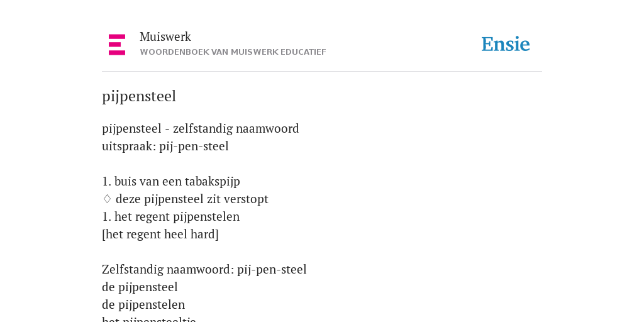Image resolution: width=644 pixels, height=322 pixels.
Task: Click the diminutive 'het pijpensteeltje' line
Action: [x=148, y=319]
